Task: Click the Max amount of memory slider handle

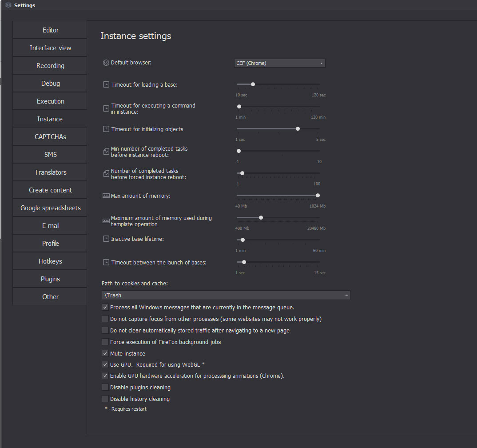Action: tap(318, 195)
